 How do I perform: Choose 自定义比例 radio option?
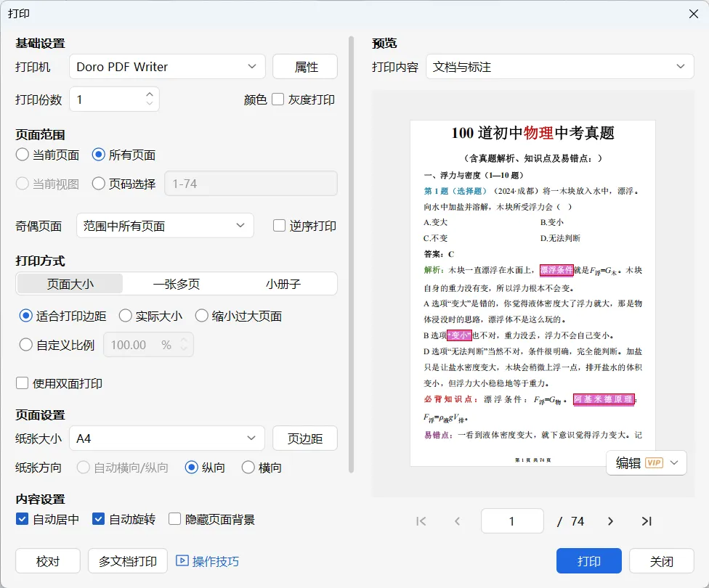tap(25, 345)
